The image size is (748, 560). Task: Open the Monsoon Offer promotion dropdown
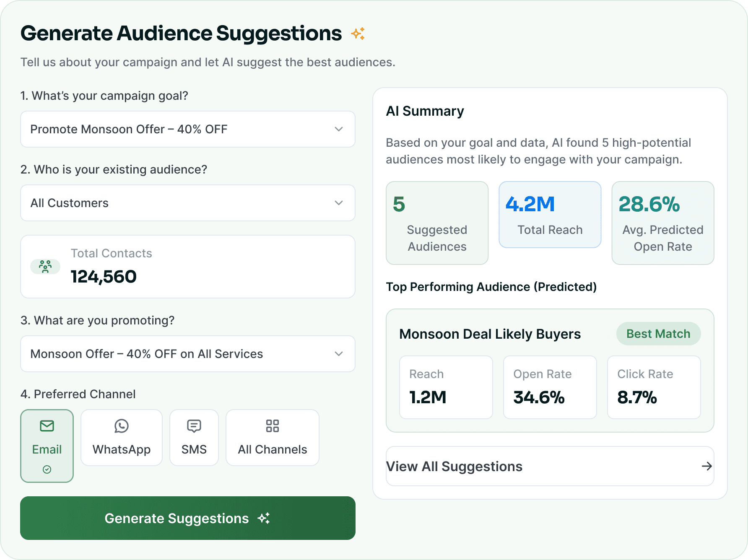pyautogui.click(x=188, y=354)
